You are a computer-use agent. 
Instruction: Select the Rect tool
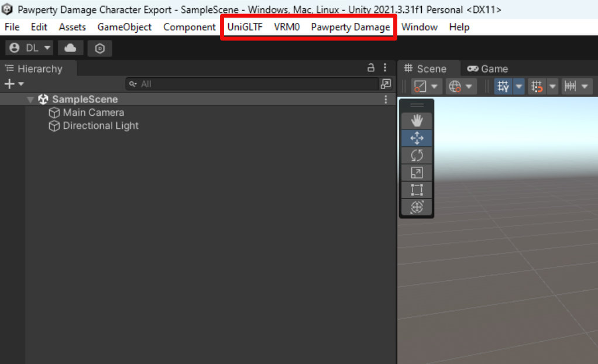click(x=417, y=190)
